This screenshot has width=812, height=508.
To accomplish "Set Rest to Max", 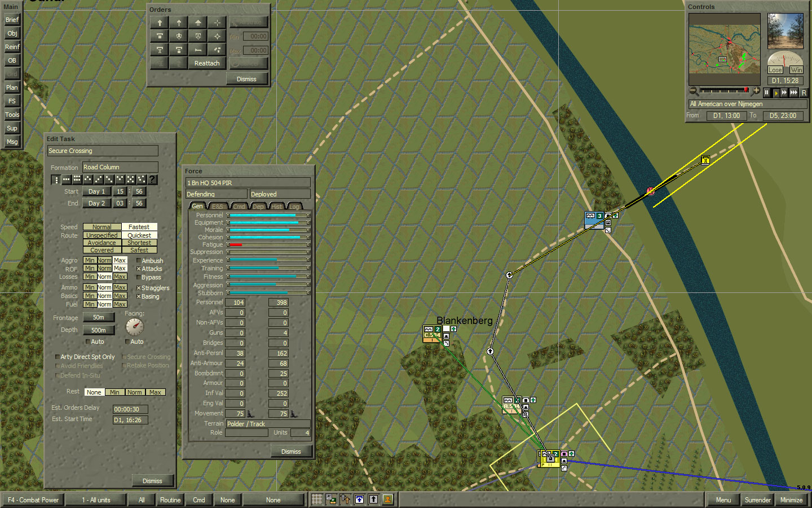I will point(155,392).
